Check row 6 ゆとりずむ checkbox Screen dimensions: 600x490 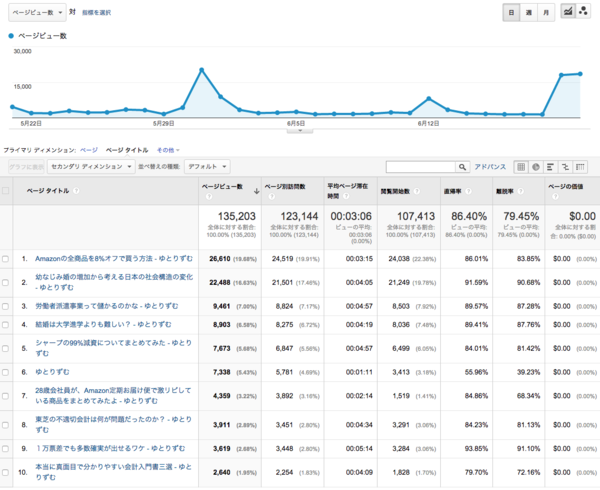click(5, 372)
